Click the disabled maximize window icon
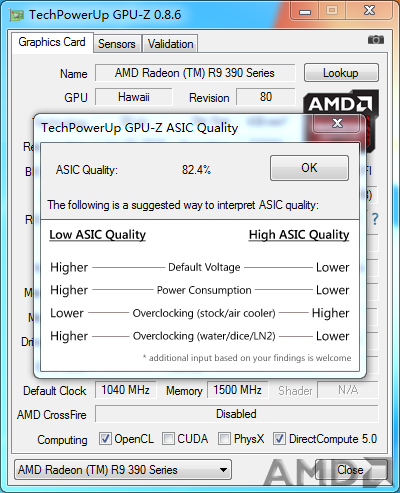The width and height of the screenshot is (400, 493). click(x=332, y=11)
